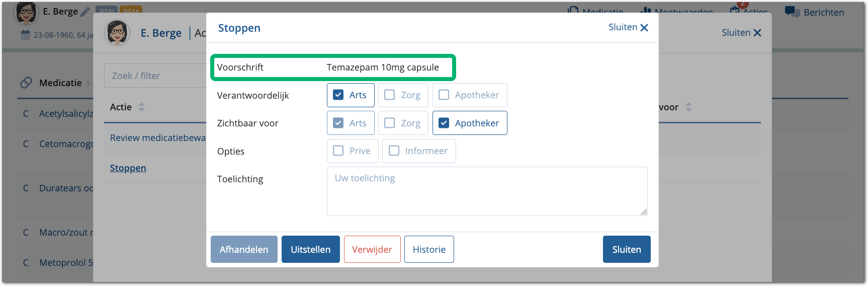Click the red Verwijder button
This screenshot has width=868, height=286.
point(372,249)
